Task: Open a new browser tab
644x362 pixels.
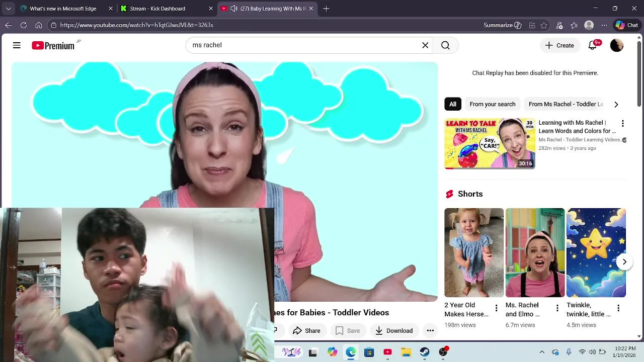Action: [326, 9]
